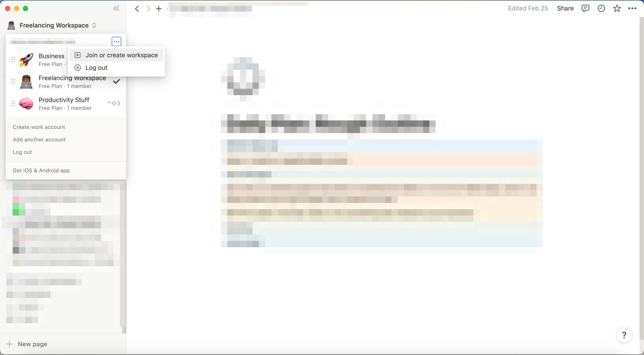Click the workspace switcher three-dot icon
The image size is (644, 355).
click(117, 42)
